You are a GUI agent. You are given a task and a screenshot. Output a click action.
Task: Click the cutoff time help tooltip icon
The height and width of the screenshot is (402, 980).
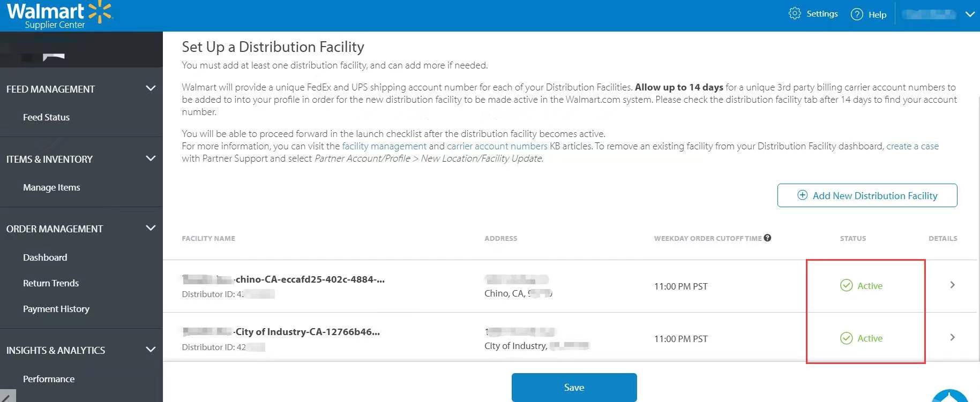click(x=767, y=238)
